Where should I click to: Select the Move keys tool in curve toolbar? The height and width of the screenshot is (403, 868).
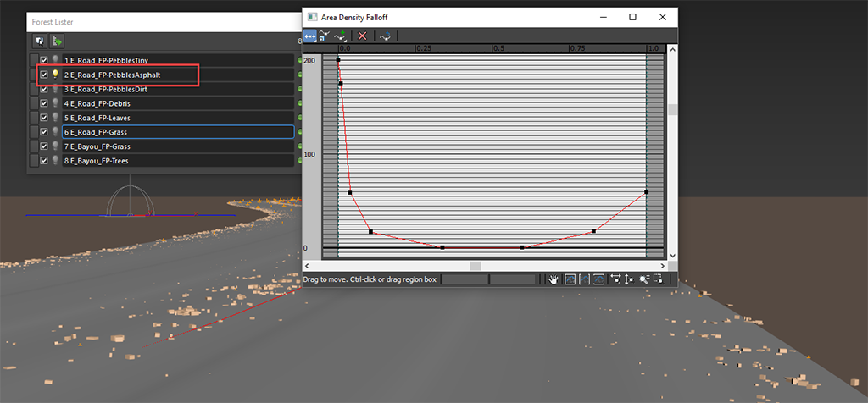[x=310, y=36]
